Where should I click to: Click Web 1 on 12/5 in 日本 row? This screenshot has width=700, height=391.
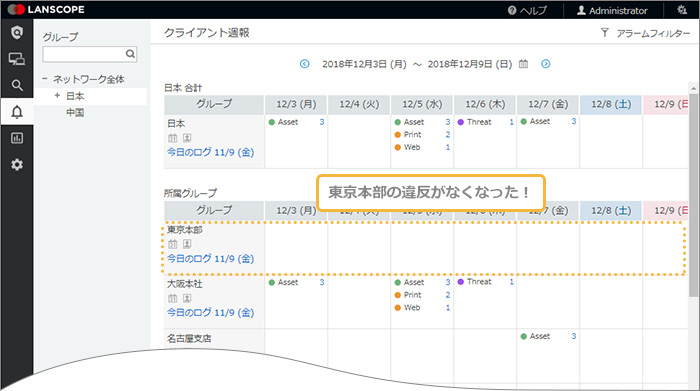[422, 147]
